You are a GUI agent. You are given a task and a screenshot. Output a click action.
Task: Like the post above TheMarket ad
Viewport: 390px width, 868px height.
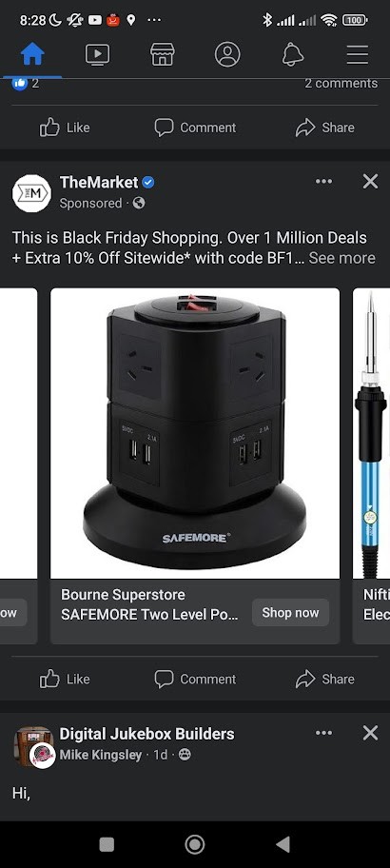(65, 128)
